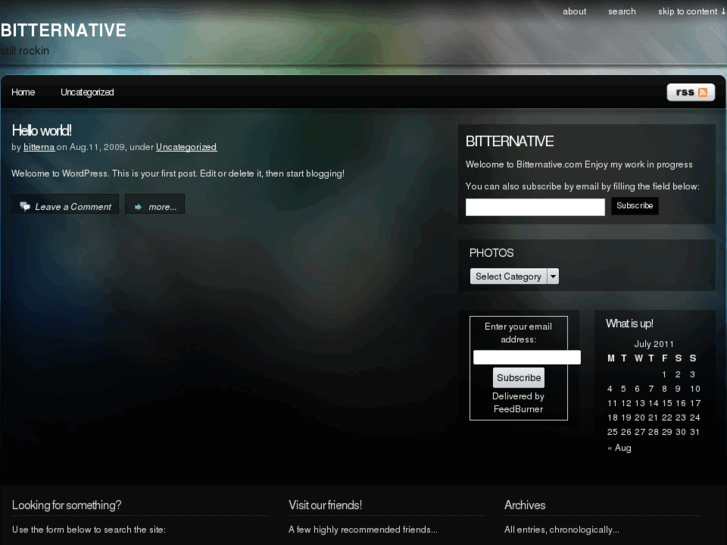Click calendar day 31
Image resolution: width=727 pixels, height=545 pixels.
[x=694, y=432]
